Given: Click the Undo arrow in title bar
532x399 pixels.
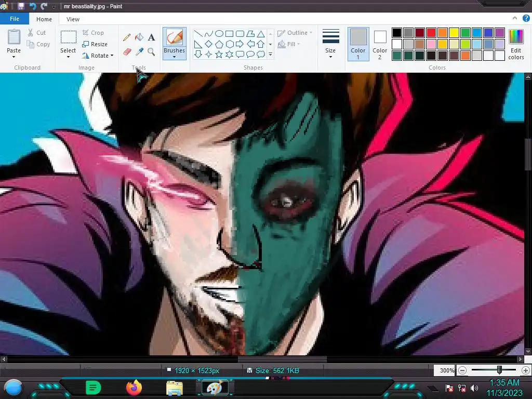Looking at the screenshot, I should pos(33,6).
